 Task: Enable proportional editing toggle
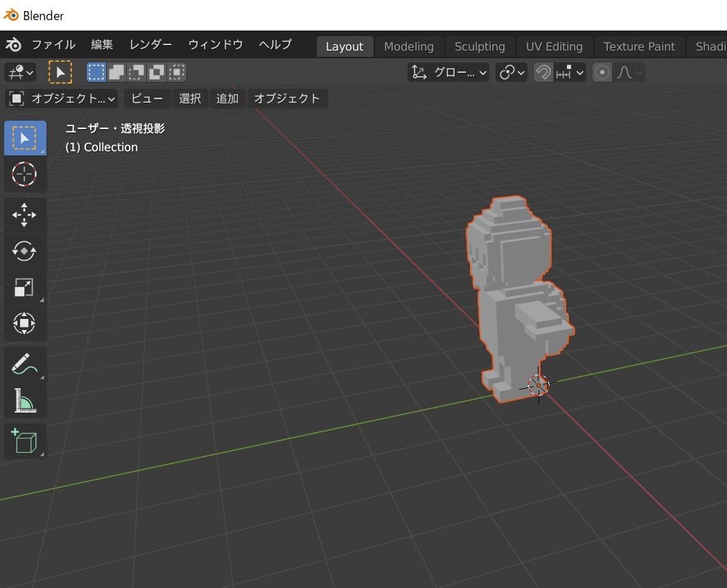click(x=602, y=72)
